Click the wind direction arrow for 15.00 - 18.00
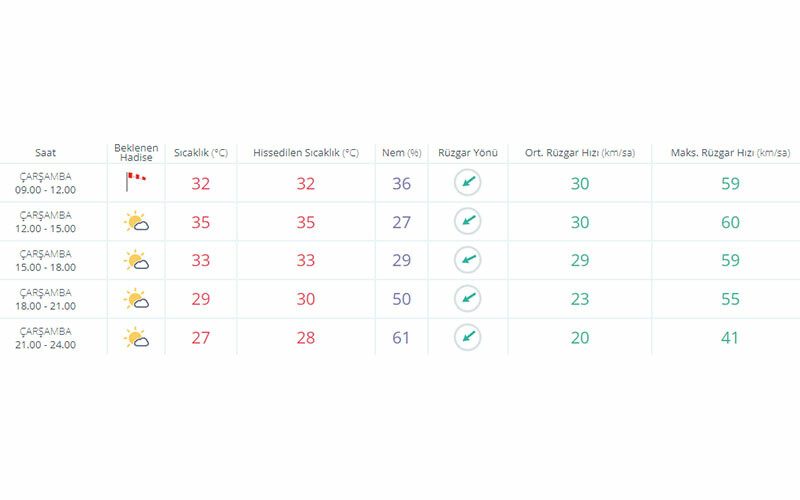Screen dimensions: 800x500 click(x=467, y=260)
